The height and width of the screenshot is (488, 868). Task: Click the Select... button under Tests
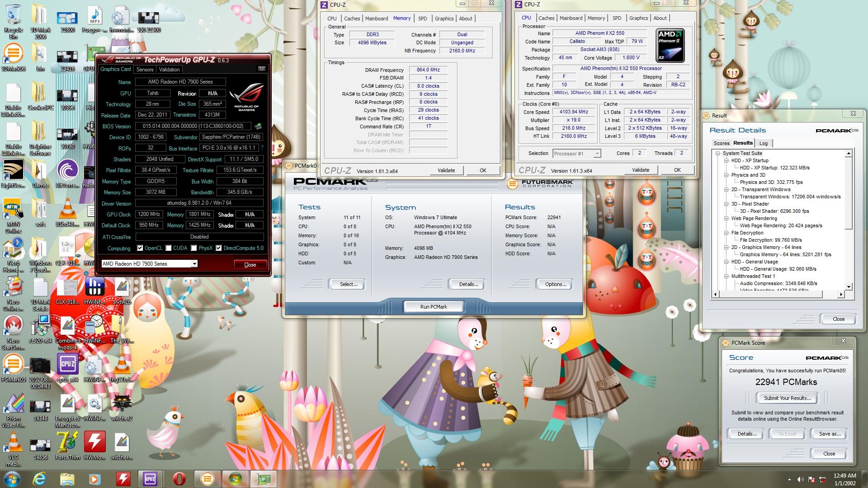pos(349,284)
